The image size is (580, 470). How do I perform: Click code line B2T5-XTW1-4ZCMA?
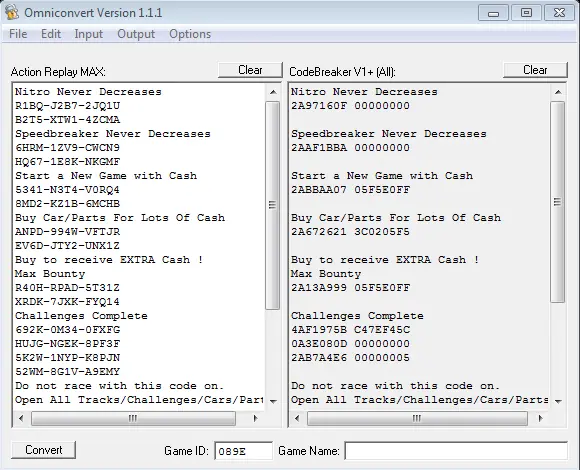tap(68, 120)
